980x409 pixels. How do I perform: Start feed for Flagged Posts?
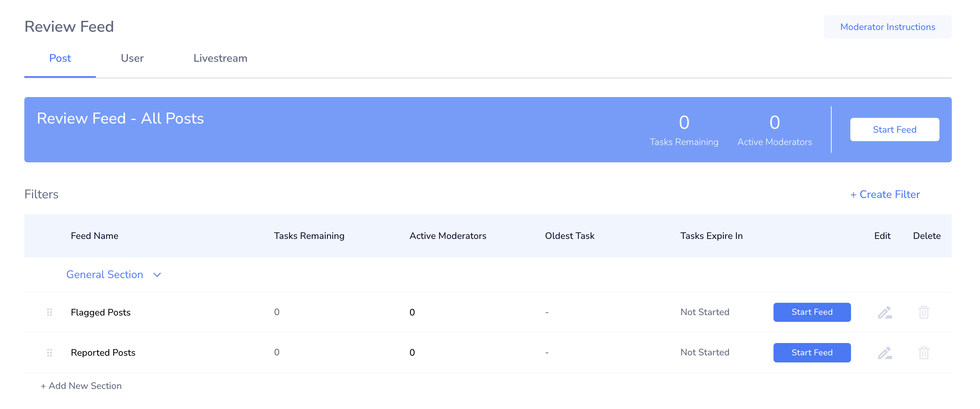tap(812, 312)
